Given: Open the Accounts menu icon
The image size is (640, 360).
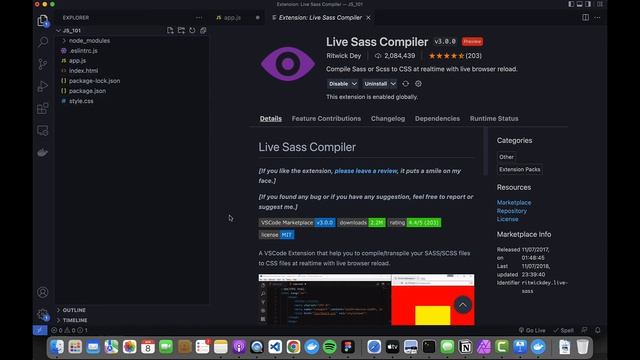Looking at the screenshot, I should click(42, 292).
